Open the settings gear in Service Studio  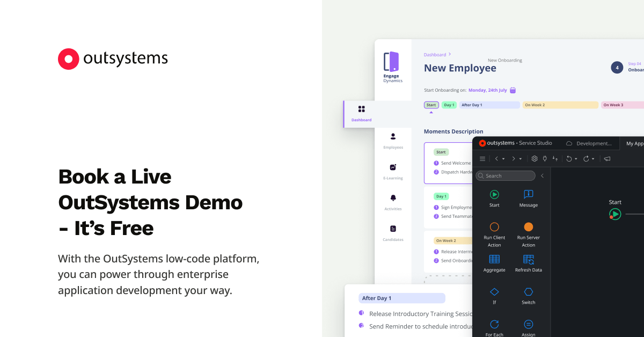(x=535, y=159)
